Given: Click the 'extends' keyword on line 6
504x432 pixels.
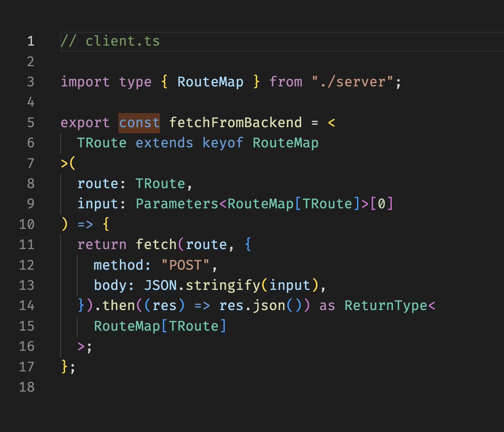Looking at the screenshot, I should pos(164,143).
